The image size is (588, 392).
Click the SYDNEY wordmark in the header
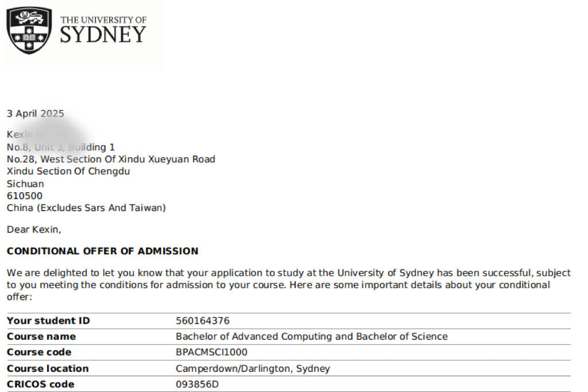(x=103, y=35)
